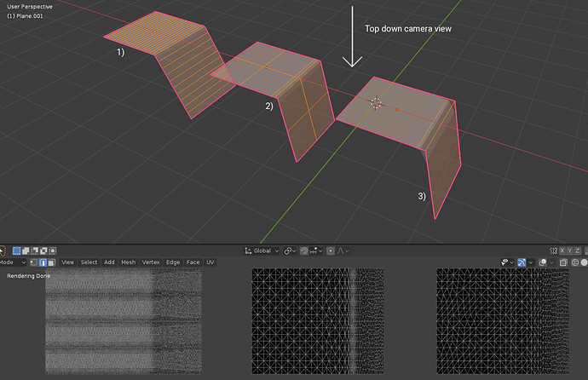Toggle the viewport gizmos button
The height and width of the screenshot is (380, 588).
pyautogui.click(x=522, y=262)
